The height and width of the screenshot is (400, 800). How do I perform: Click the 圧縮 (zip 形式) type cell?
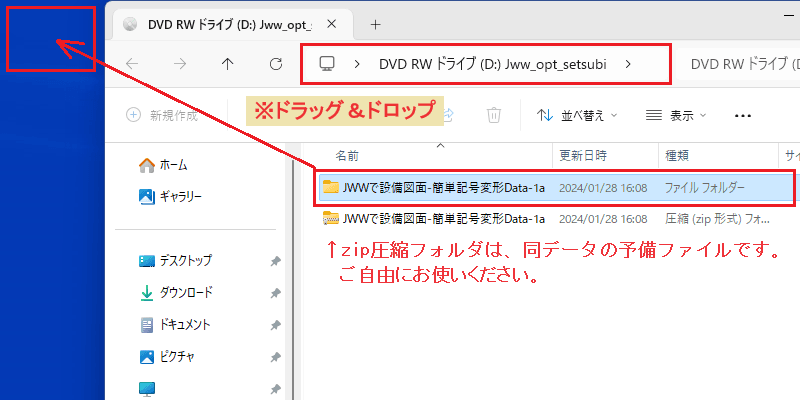[717, 219]
